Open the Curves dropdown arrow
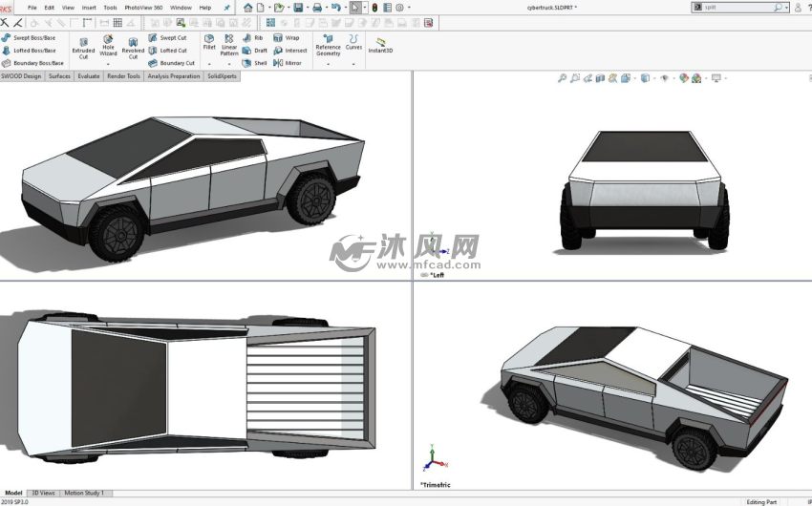The width and height of the screenshot is (812, 506). (353, 64)
